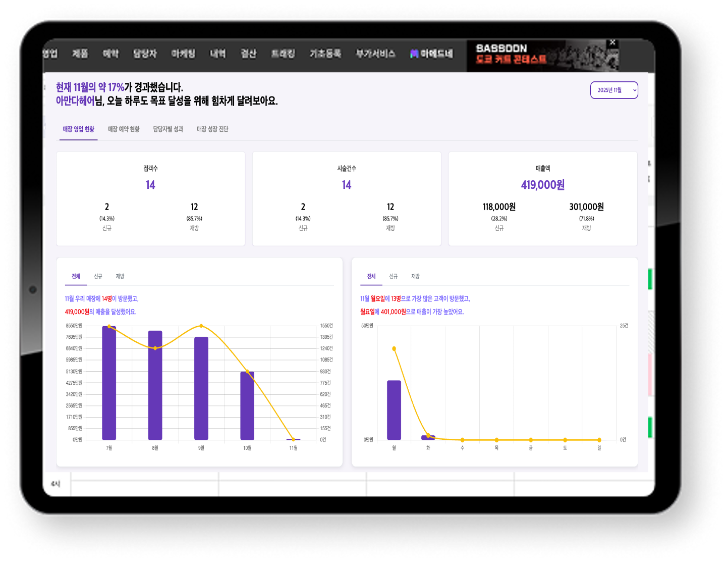The width and height of the screenshot is (728, 562).
Task: Click the 9월 bar in the monthly chart
Action: click(x=201, y=389)
